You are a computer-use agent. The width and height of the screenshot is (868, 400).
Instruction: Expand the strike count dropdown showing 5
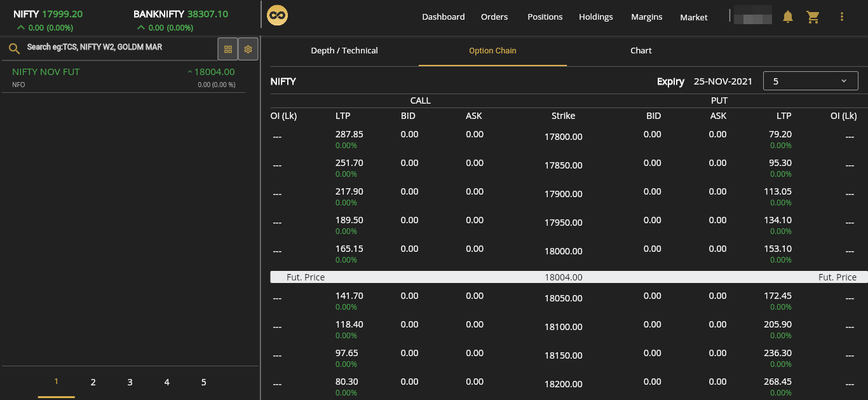810,81
